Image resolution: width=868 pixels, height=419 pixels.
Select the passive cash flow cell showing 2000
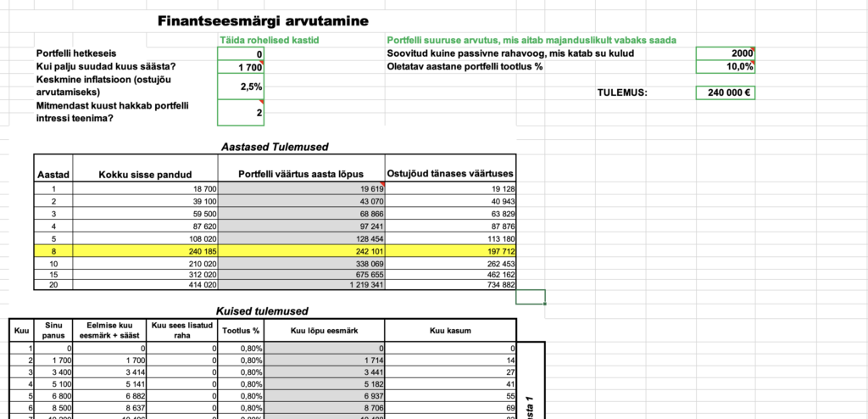click(725, 53)
